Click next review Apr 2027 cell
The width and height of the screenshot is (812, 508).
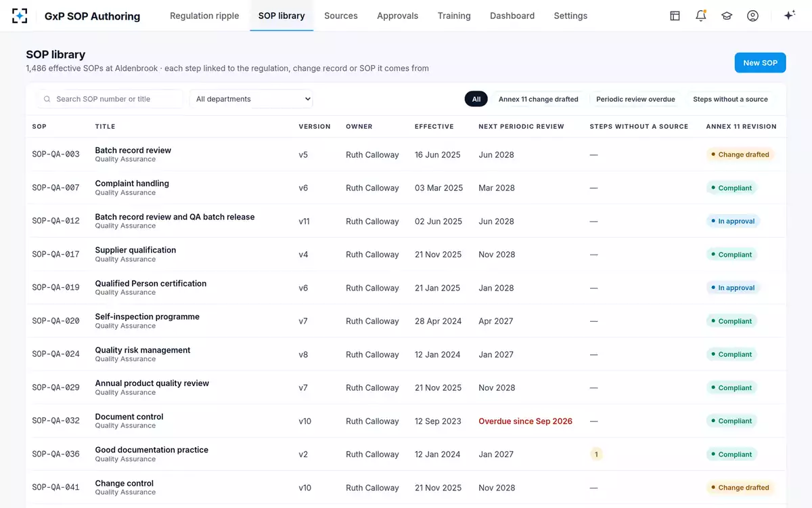[496, 321]
